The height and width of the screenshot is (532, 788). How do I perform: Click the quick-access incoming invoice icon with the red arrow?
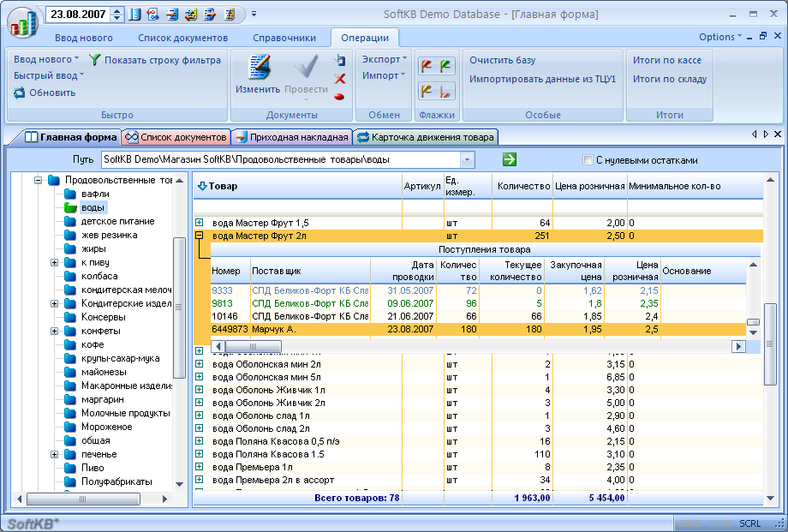172,14
